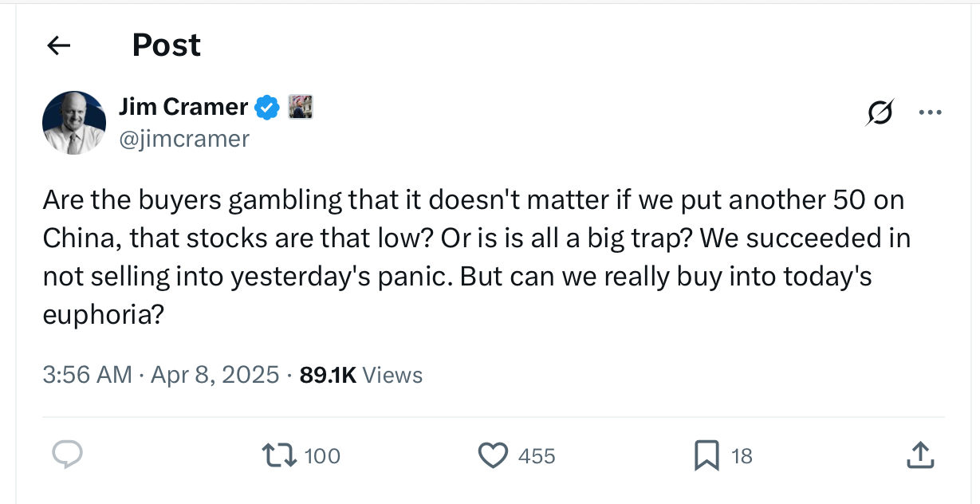
Task: Bookmark this post with the bookmark icon
Action: [706, 455]
